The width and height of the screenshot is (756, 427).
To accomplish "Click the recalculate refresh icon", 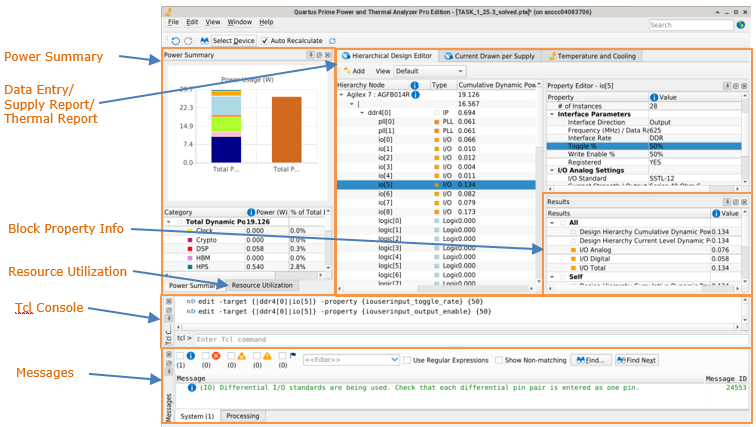I will tap(332, 40).
